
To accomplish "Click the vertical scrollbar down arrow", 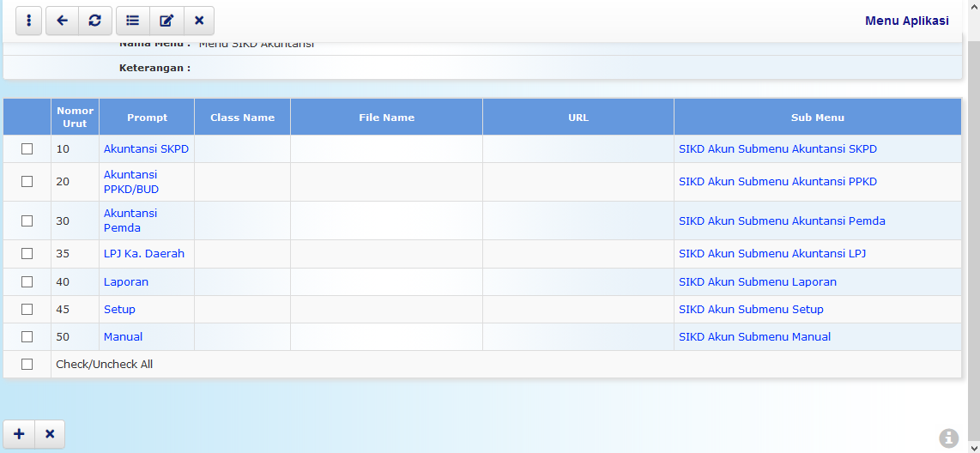I will pyautogui.click(x=973, y=447).
